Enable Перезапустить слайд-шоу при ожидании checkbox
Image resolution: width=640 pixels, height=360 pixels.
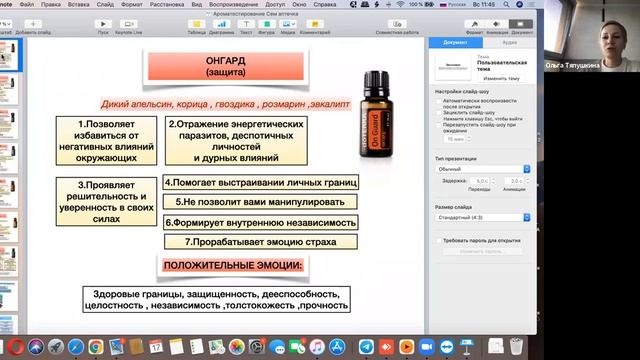coord(439,125)
